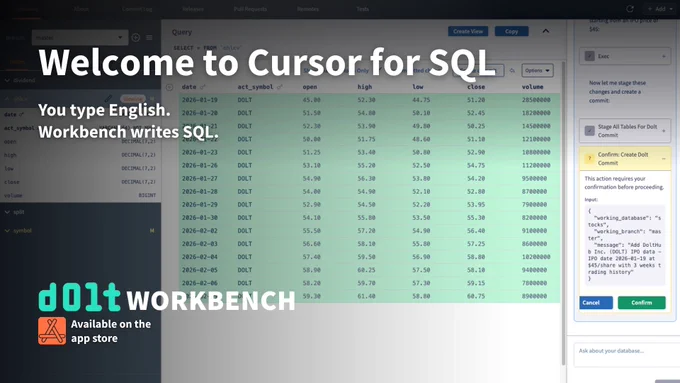Viewport: 680px width, 383px height.
Task: Switch to the Commit Log tab
Action: click(137, 9)
